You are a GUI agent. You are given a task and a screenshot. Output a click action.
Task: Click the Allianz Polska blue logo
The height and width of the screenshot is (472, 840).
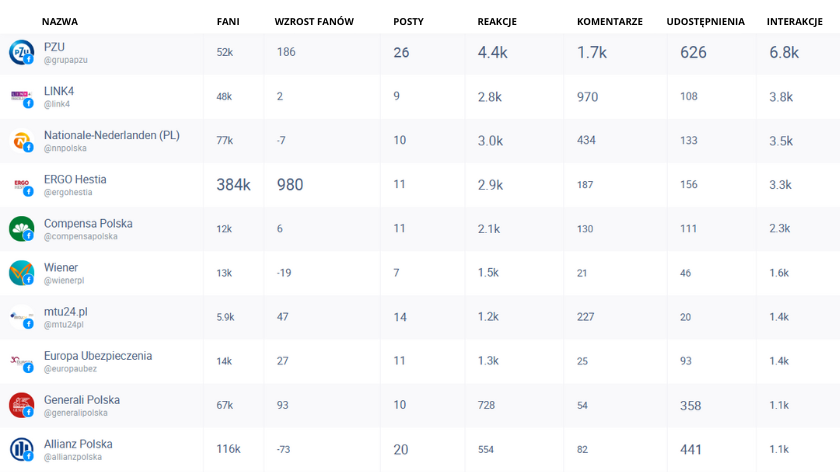(x=21, y=449)
